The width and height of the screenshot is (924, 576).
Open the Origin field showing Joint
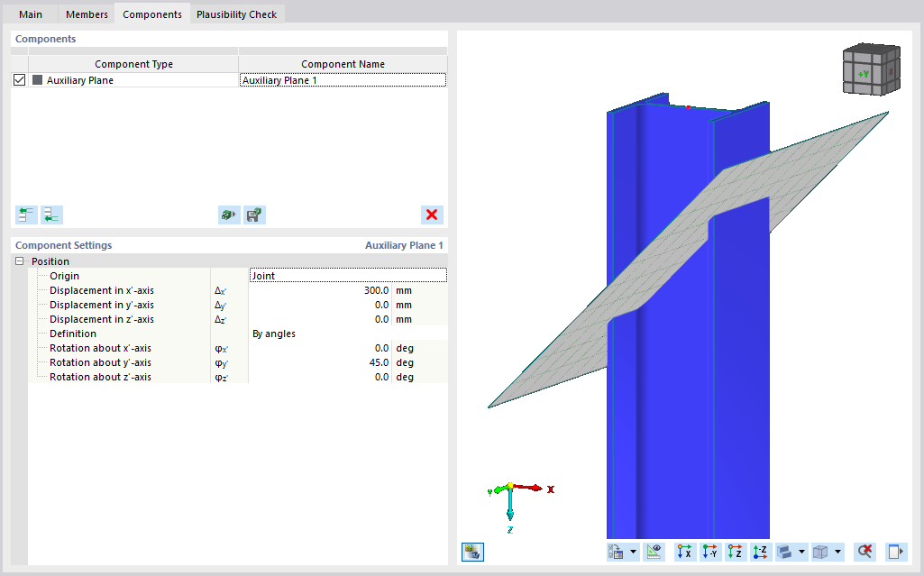(x=348, y=276)
